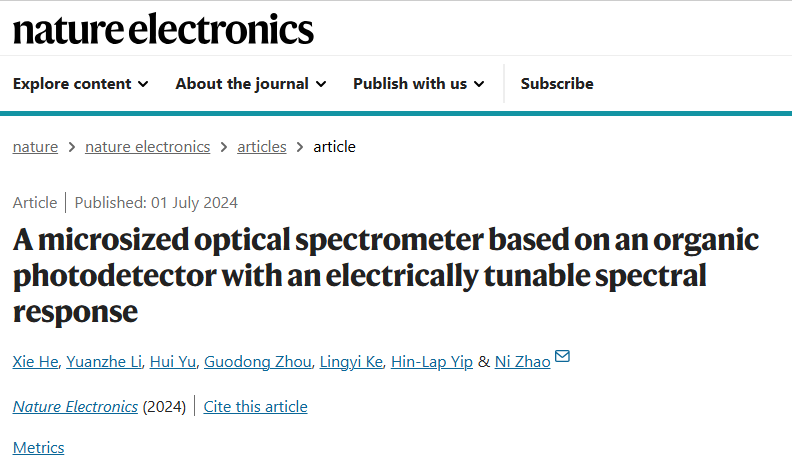The image size is (792, 472).
Task: Click Cite this article
Action: coord(256,407)
